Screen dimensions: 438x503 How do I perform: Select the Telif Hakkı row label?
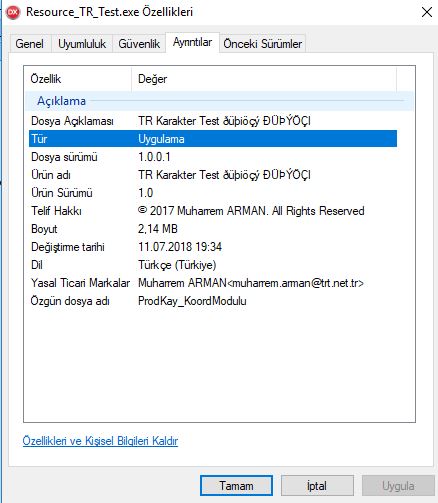[x=56, y=211]
